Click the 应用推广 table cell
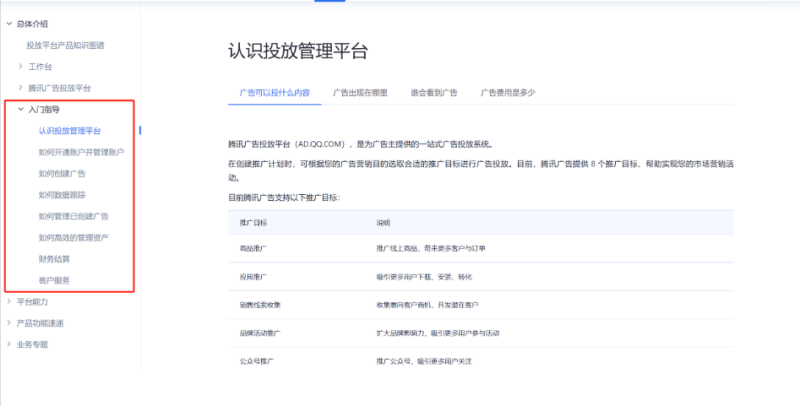This screenshot has width=800, height=406. (254, 277)
